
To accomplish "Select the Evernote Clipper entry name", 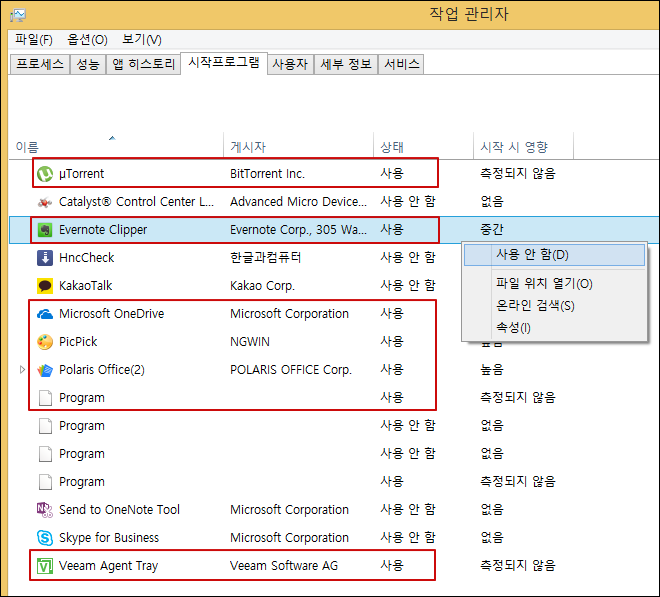I will point(103,230).
